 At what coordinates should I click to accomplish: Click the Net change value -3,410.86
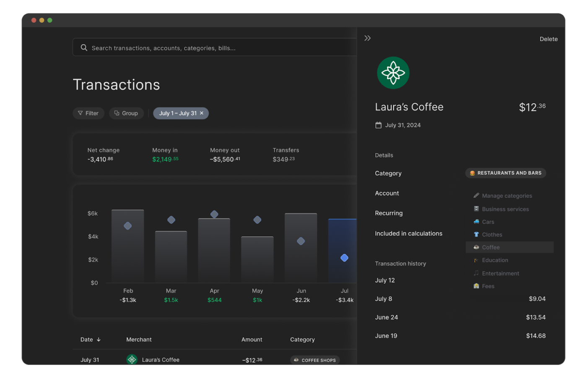click(100, 159)
